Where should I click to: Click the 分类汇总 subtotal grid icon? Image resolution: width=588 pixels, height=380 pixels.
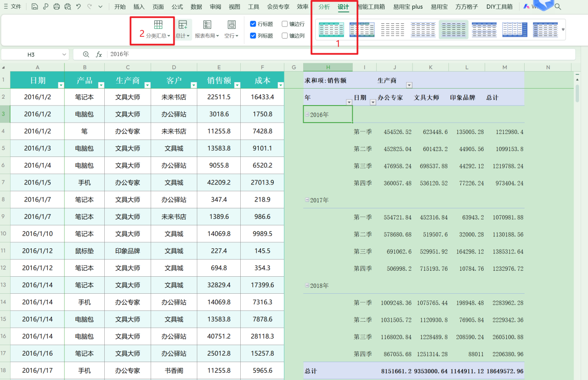(158, 25)
